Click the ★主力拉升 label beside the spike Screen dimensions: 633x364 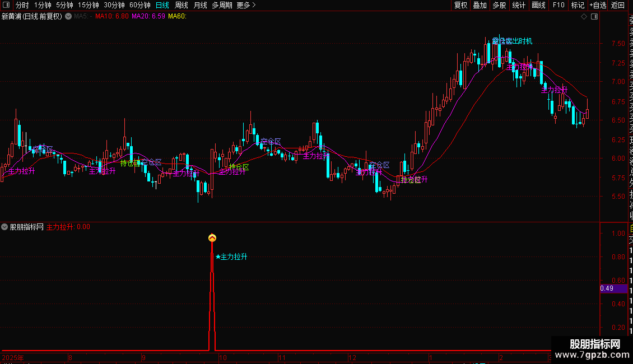click(231, 256)
